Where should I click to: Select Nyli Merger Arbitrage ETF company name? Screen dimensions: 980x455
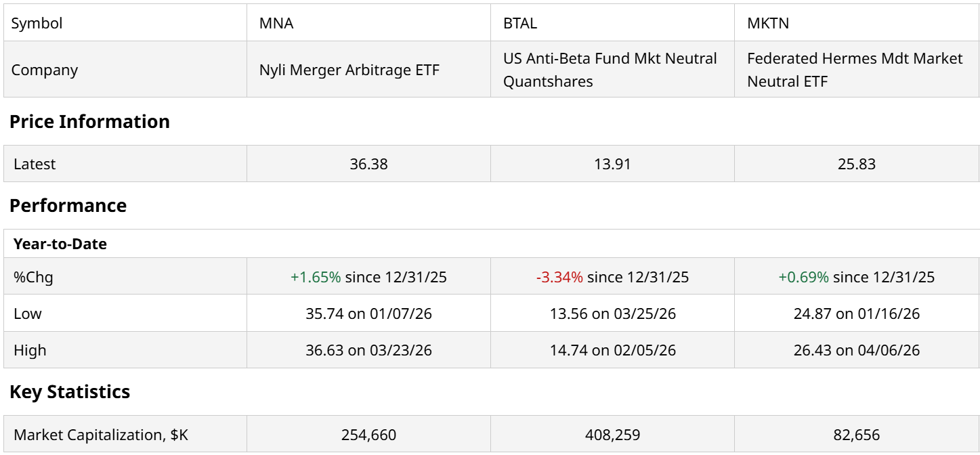(x=349, y=70)
